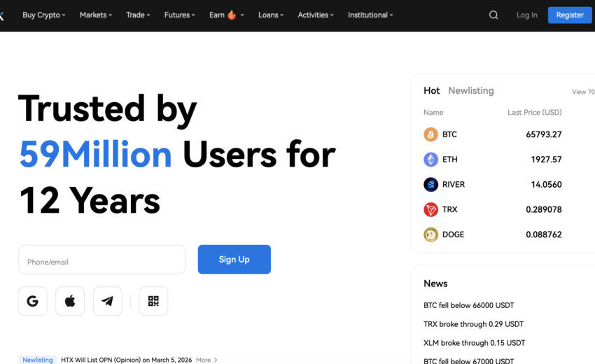Click the Last Price (USD) column header

(535, 113)
